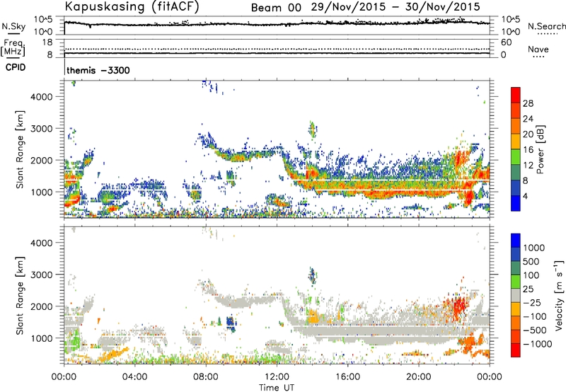Click the red top of power color bar
Screen dimensions: 566x392
pyautogui.click(x=516, y=95)
